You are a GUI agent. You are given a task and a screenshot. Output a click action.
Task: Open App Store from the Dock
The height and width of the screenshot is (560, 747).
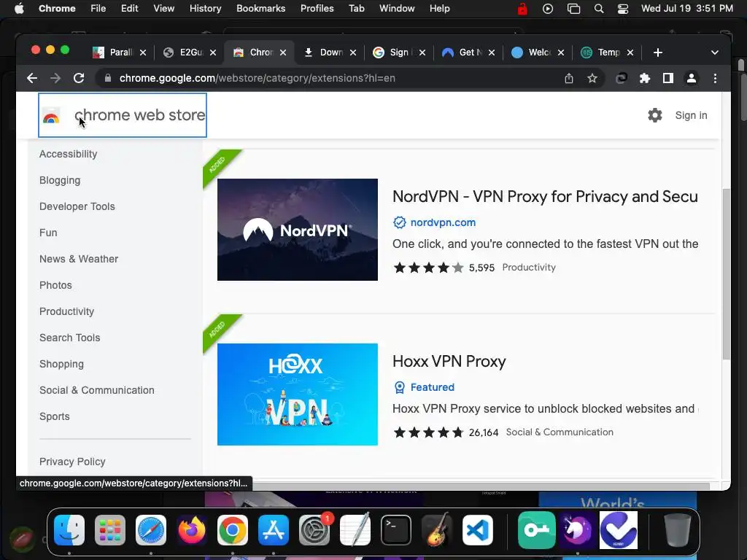(x=274, y=530)
